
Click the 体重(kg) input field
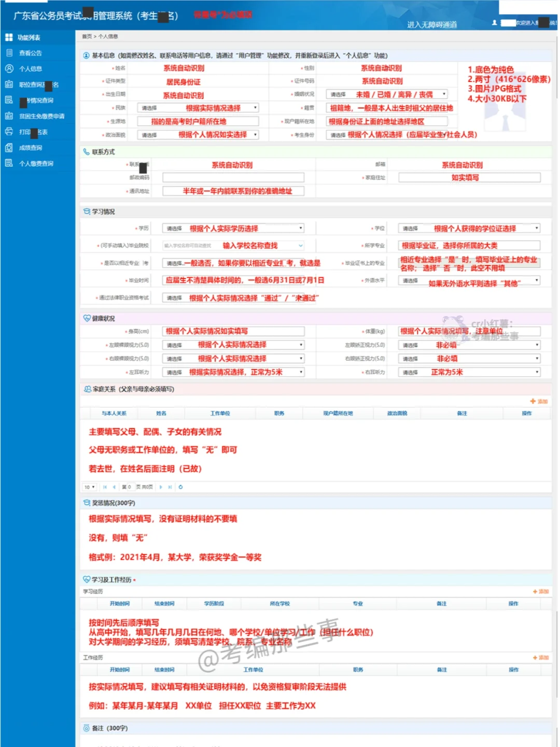(x=469, y=331)
